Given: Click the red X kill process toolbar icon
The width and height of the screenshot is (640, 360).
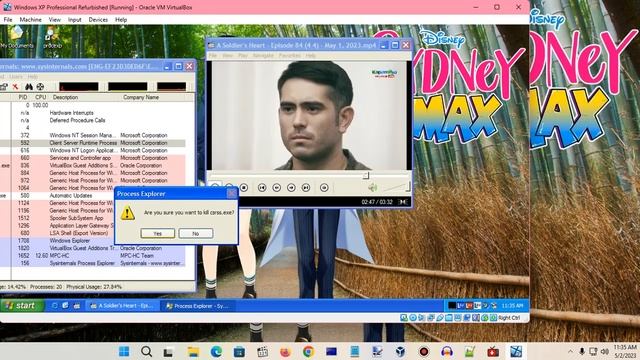Looking at the screenshot, I should 16,87.
